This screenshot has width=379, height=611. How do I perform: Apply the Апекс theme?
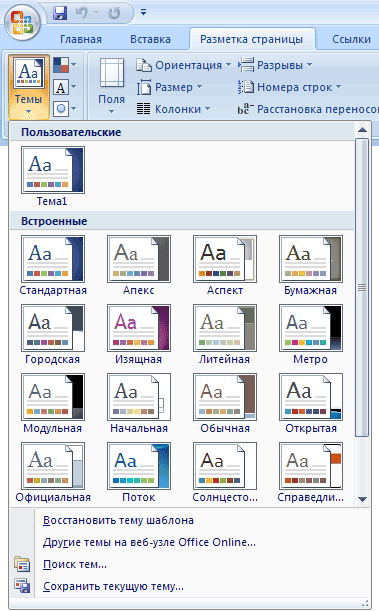coord(139,265)
